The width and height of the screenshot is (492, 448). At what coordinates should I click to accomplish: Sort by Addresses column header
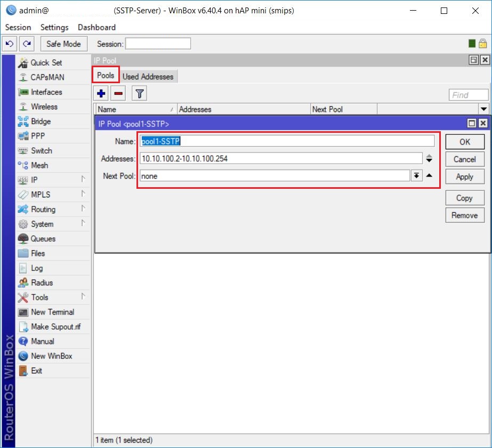244,109
